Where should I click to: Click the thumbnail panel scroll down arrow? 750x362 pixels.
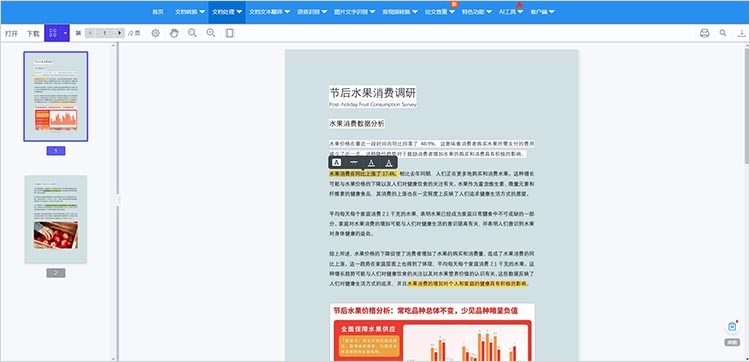[113, 359]
